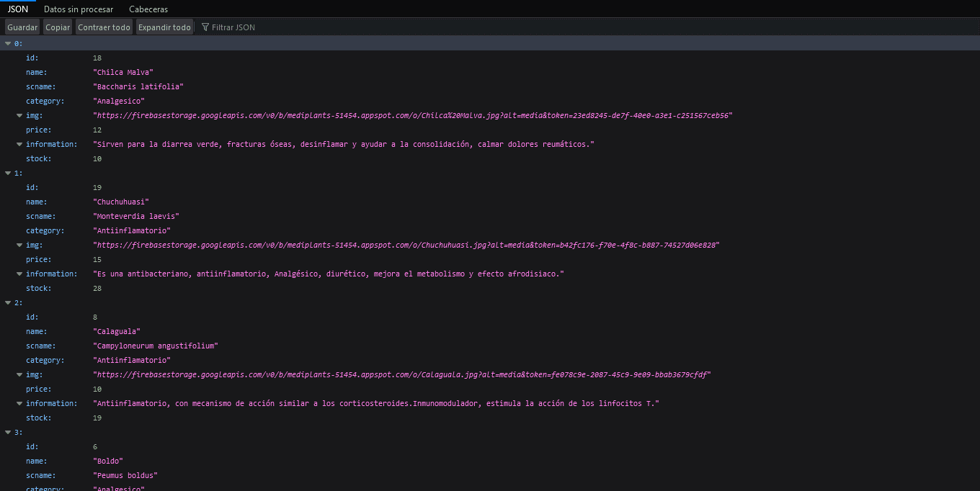Select price value 15
980x491 pixels.
click(x=97, y=259)
